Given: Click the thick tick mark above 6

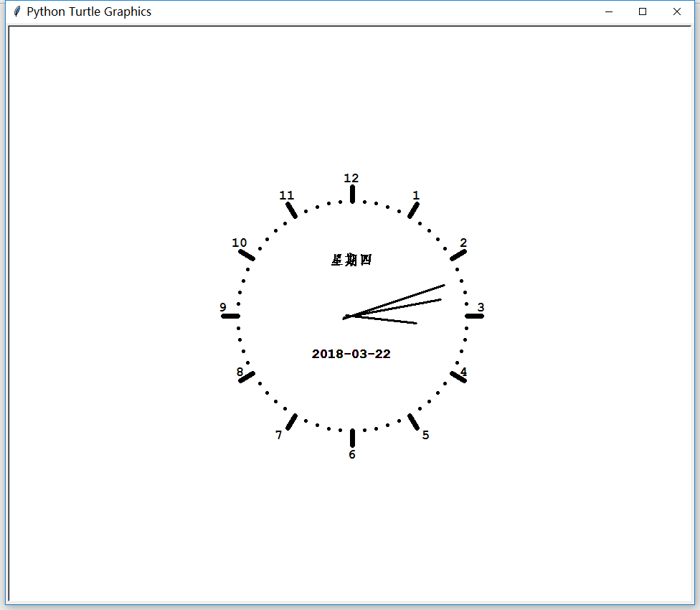Looking at the screenshot, I should point(352,438).
